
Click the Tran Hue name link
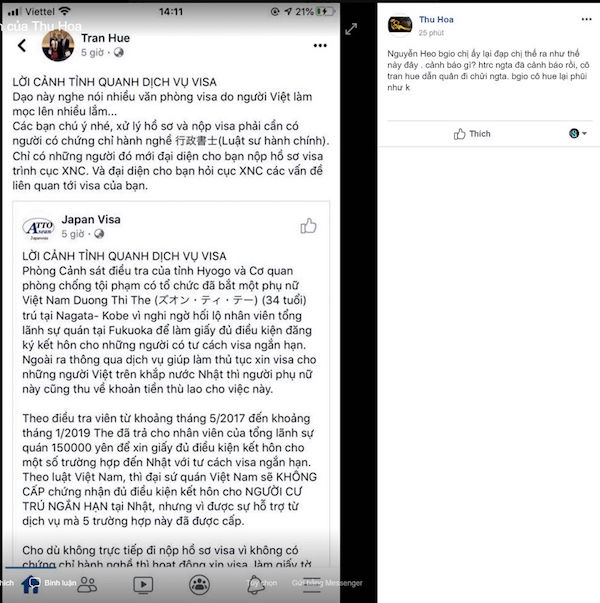105,38
